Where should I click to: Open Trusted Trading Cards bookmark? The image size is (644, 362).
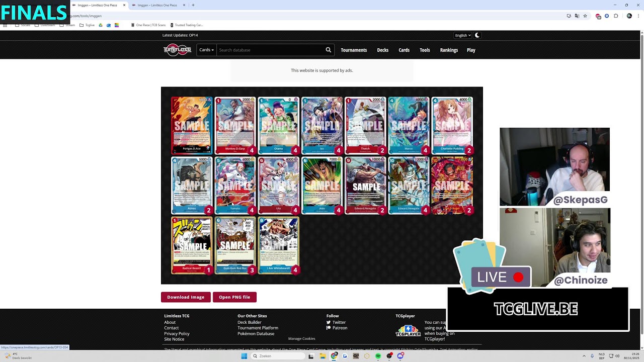click(x=187, y=25)
